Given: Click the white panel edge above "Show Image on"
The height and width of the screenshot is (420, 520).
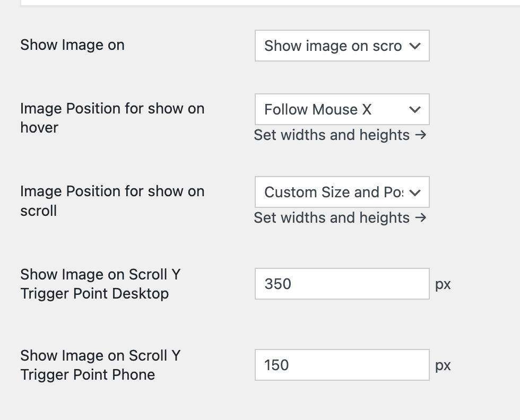Looking at the screenshot, I should coord(265,3).
